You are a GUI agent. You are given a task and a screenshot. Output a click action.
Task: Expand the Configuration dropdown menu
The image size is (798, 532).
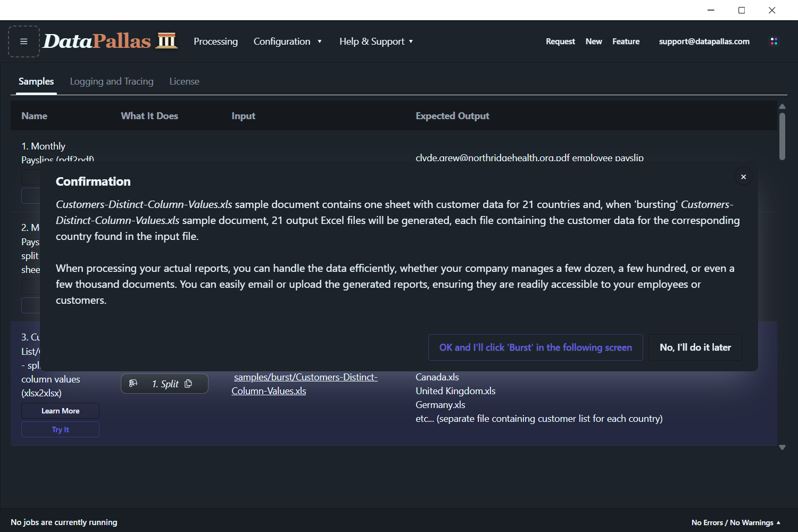(288, 41)
